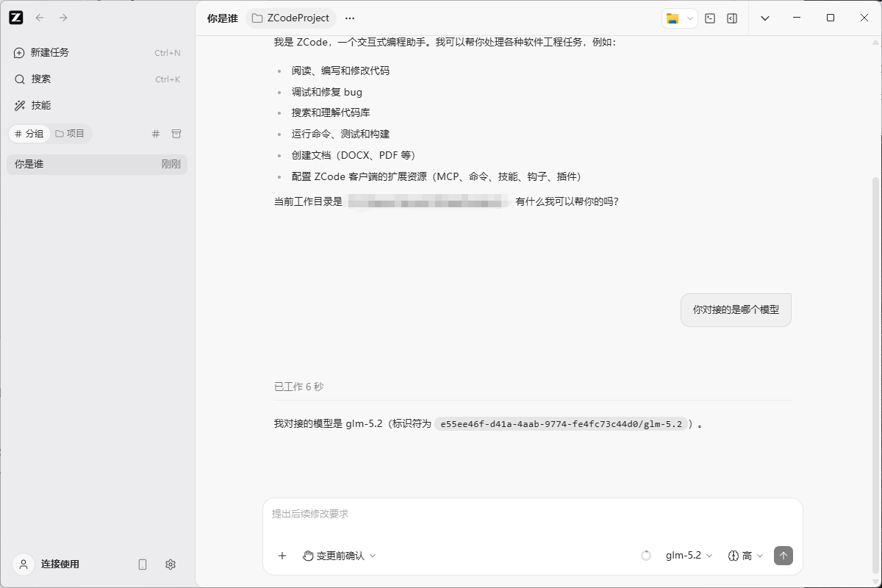
Task: Select the 你是谁 conversation in sidebar
Action: coord(97,165)
